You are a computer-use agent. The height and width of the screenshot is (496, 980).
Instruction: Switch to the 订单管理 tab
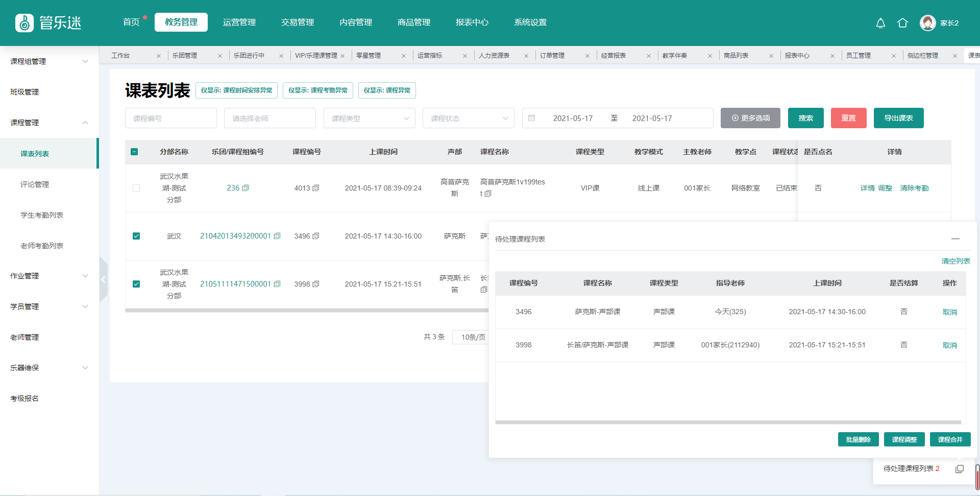coord(552,56)
